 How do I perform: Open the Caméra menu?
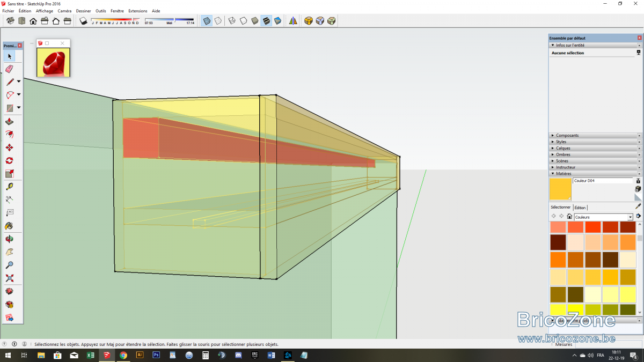64,11
